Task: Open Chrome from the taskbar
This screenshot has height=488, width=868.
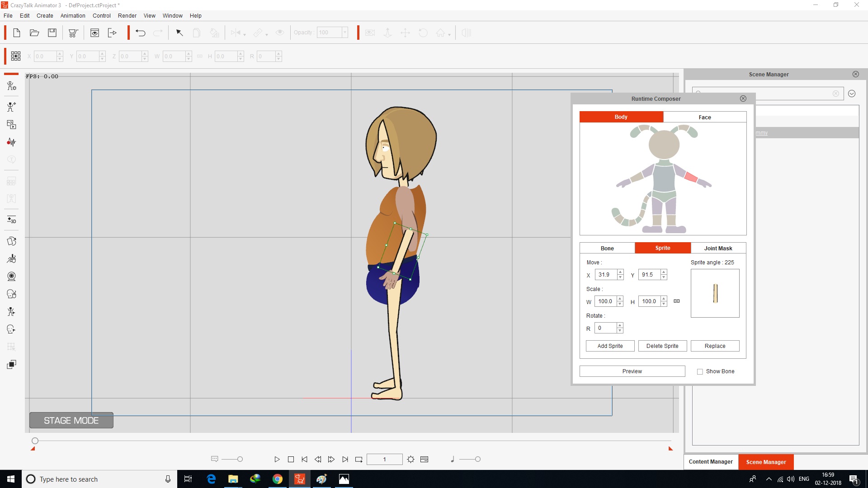Action: (x=278, y=479)
